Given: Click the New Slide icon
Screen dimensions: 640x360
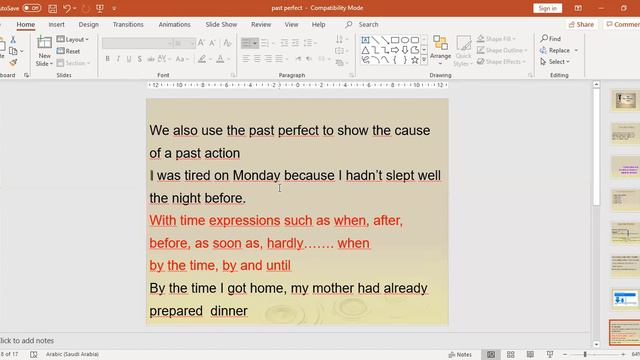Looking at the screenshot, I should [44, 42].
